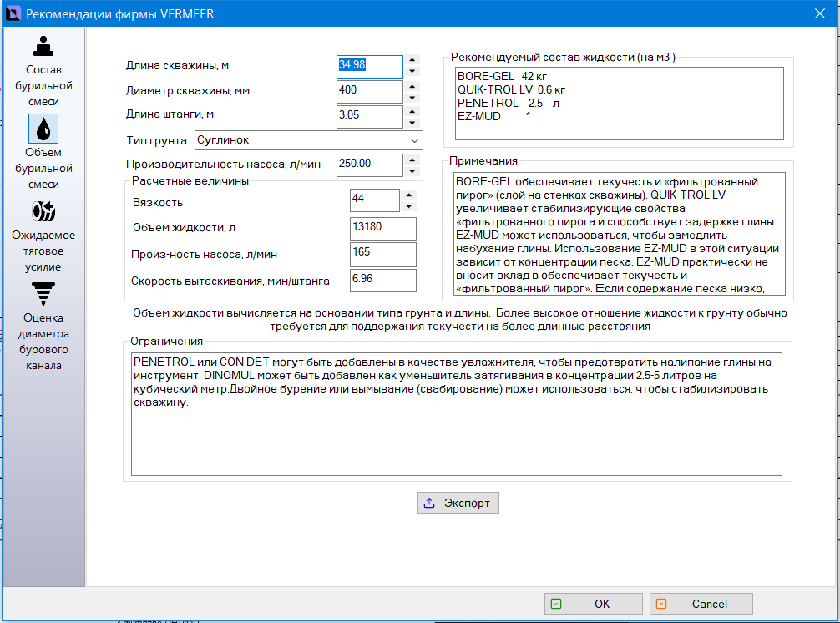Image resolution: width=840 pixels, height=623 pixels.
Task: Increase Производительность насоса with up arrow
Action: tap(412, 160)
